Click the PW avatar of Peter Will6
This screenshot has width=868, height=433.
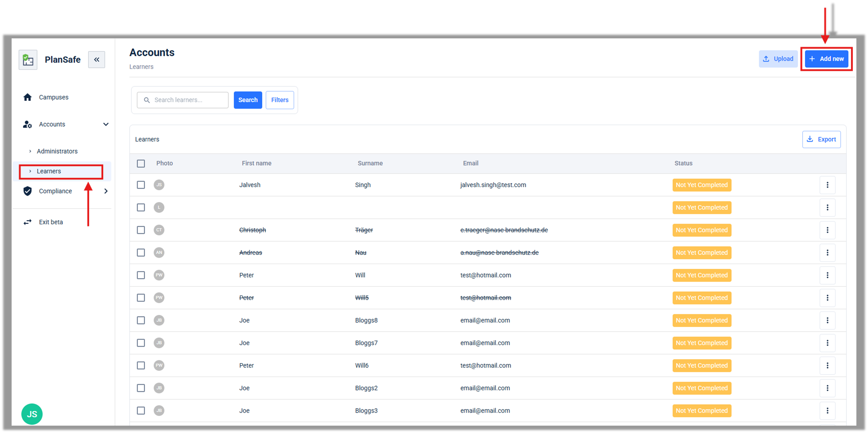point(159,366)
